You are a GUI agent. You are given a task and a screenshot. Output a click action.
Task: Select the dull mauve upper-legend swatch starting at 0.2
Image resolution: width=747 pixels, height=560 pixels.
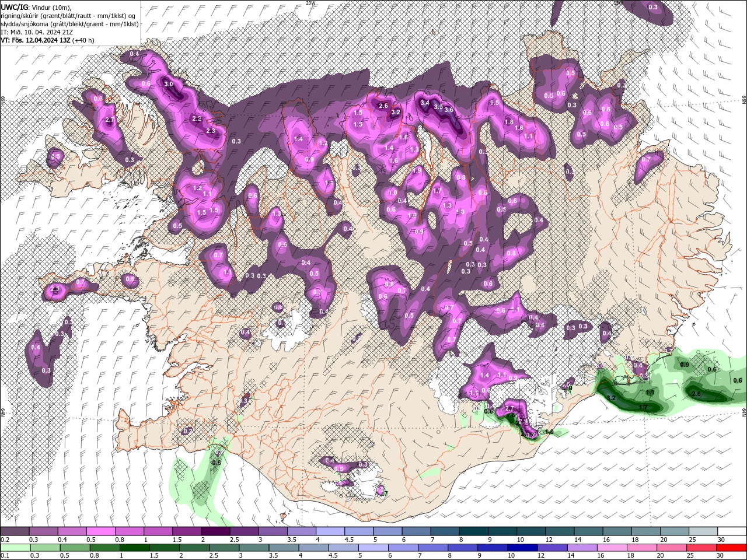pos(15,531)
